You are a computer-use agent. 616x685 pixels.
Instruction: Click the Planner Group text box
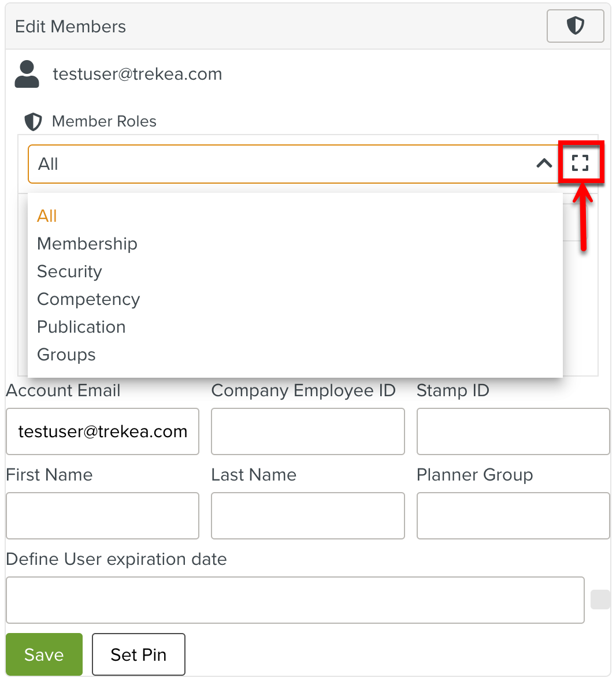coord(513,516)
